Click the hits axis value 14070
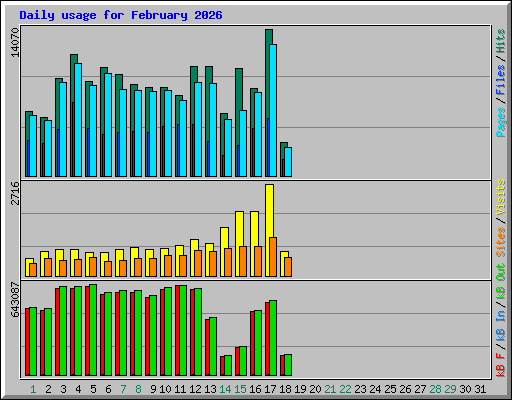Viewport: 512px width, 400px height. pos(15,43)
